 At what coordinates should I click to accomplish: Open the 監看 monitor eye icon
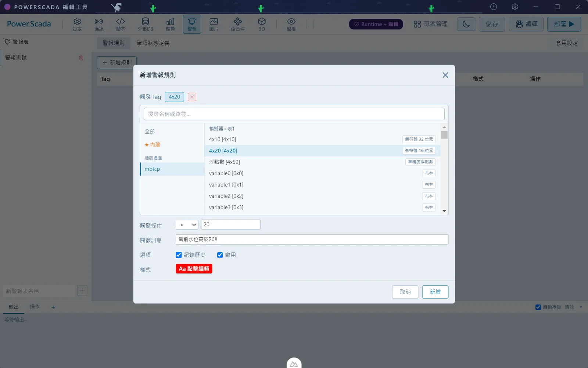click(291, 24)
